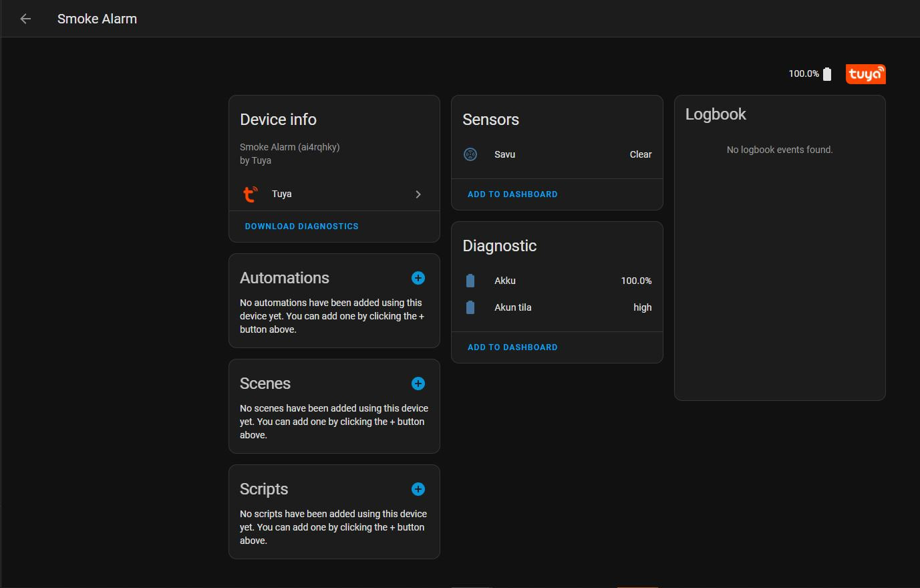Add Diagnostic card to dashboard
This screenshot has width=920, height=588.
[x=512, y=347]
